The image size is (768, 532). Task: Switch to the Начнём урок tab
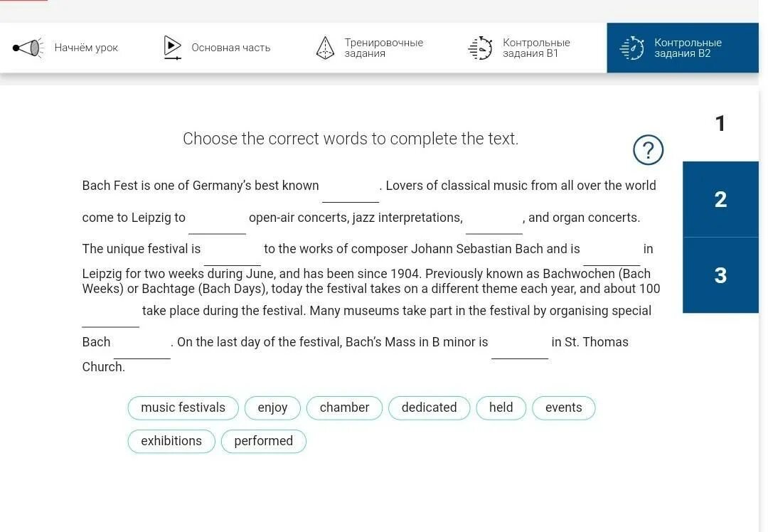[x=86, y=48]
